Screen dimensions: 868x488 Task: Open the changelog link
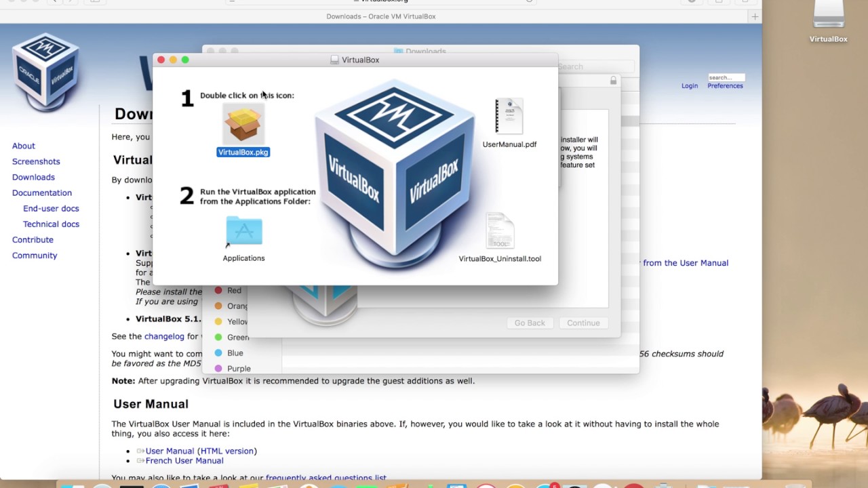click(164, 336)
